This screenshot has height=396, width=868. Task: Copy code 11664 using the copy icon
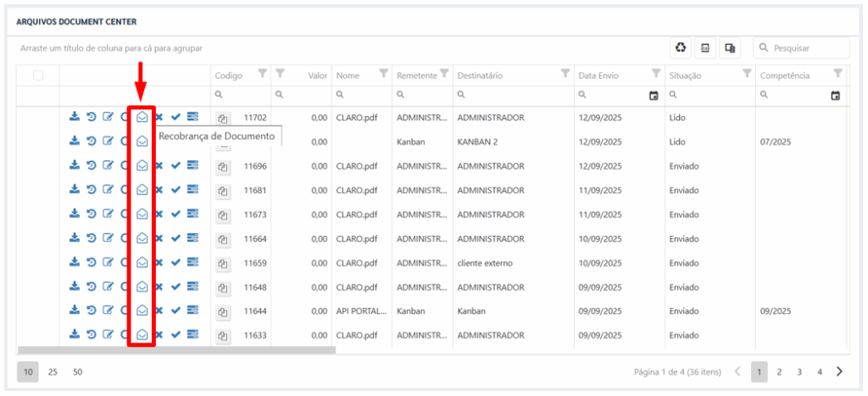(223, 239)
